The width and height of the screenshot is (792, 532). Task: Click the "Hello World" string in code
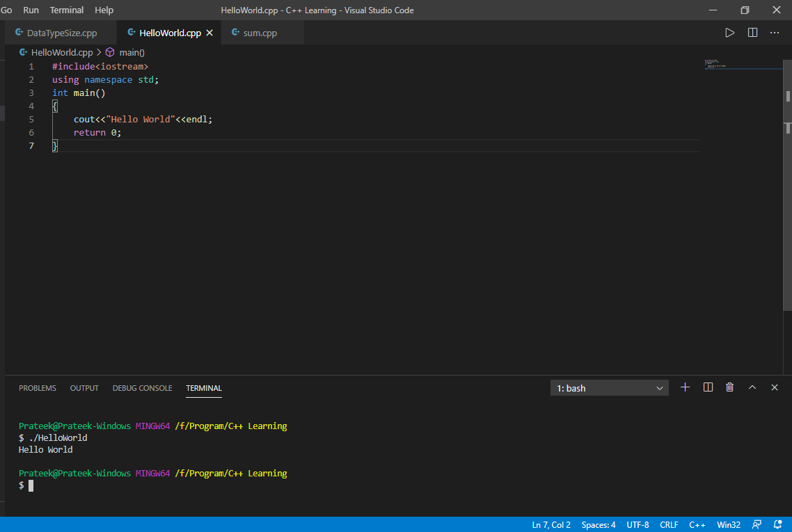click(141, 119)
